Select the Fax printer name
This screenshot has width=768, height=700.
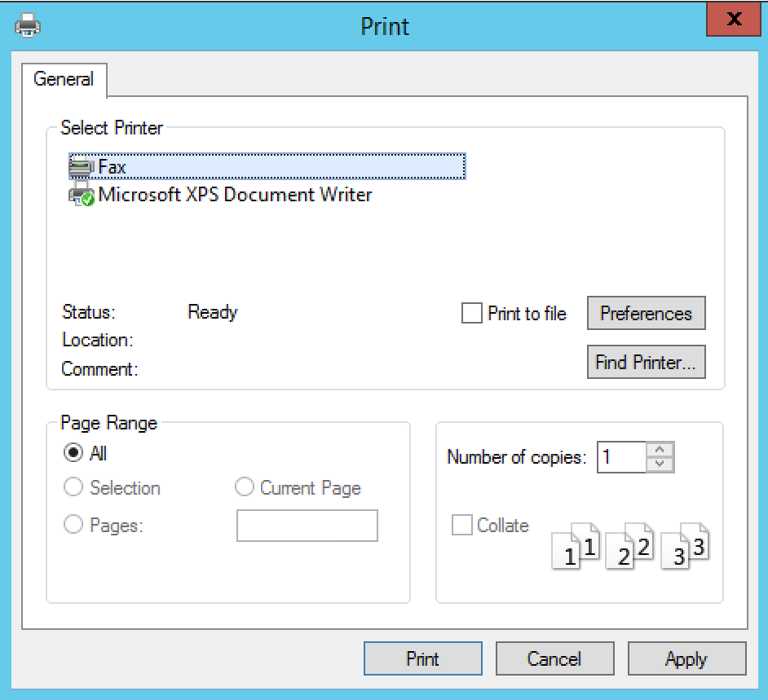pyautogui.click(x=113, y=167)
